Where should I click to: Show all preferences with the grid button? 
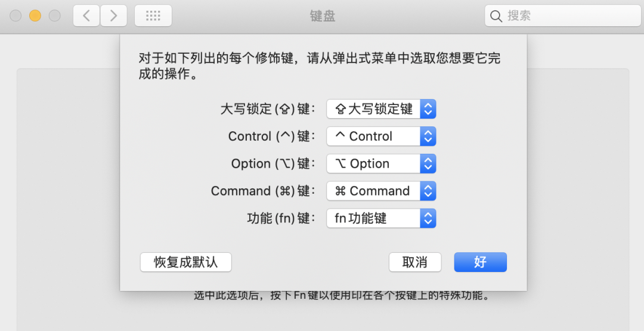click(153, 16)
